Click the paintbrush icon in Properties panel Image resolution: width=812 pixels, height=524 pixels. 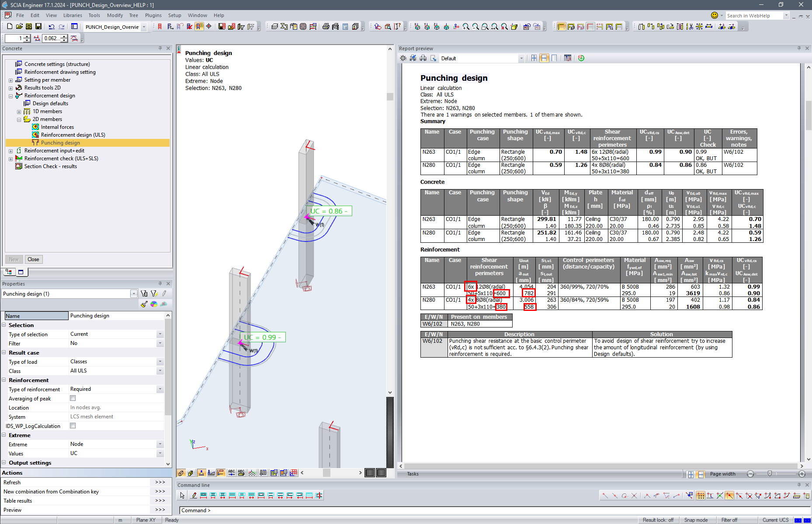(144, 304)
